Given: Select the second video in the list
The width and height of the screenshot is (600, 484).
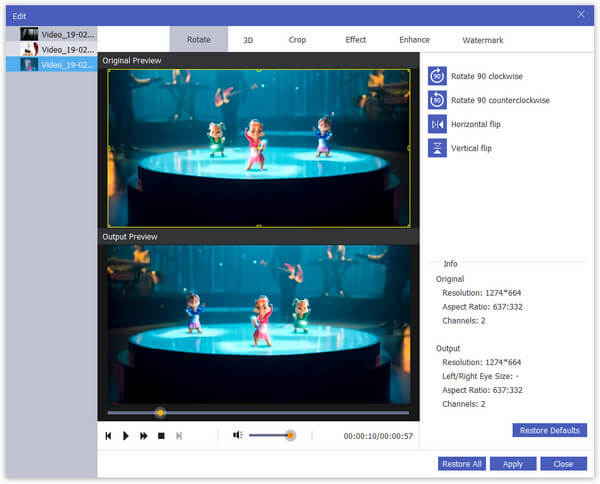Looking at the screenshot, I should [52, 49].
